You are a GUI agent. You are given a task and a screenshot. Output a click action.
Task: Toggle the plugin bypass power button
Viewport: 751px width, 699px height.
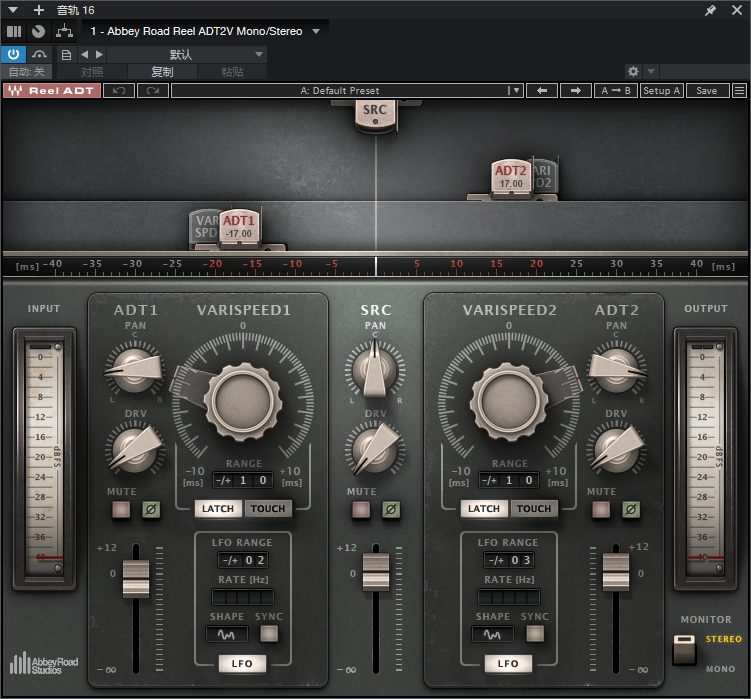[13, 55]
